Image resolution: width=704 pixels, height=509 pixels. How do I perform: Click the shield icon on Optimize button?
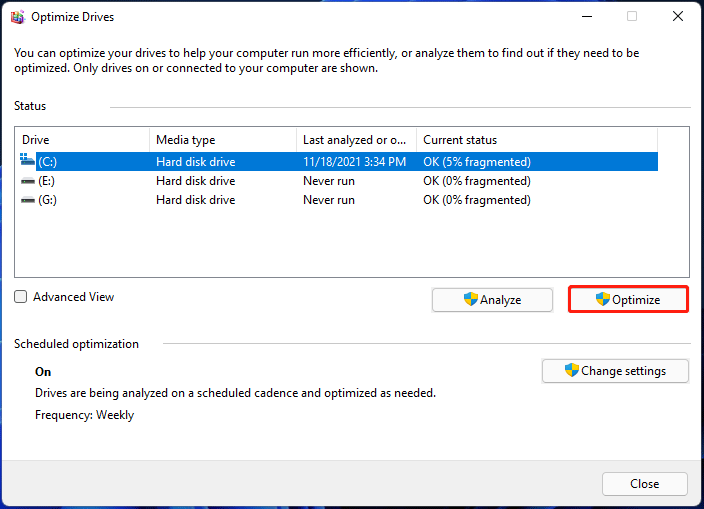click(x=603, y=299)
